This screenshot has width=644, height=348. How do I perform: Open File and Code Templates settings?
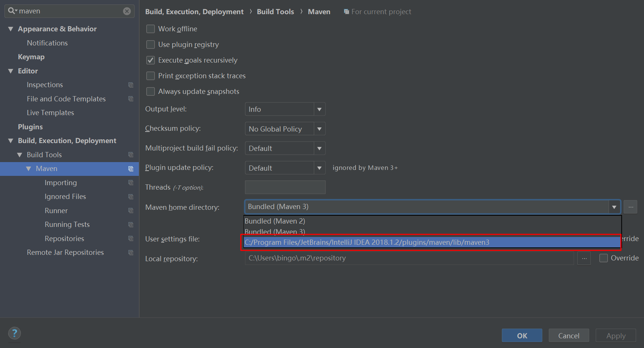pos(66,99)
